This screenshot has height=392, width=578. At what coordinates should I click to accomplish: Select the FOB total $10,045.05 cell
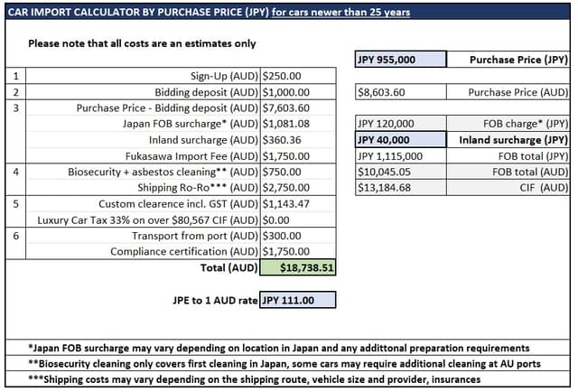click(x=401, y=172)
